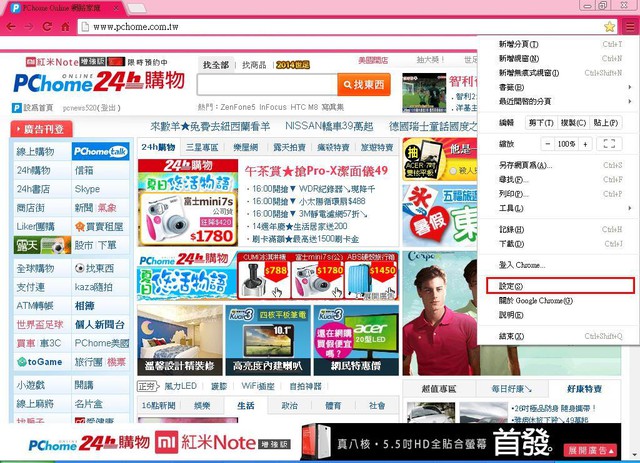Click the PChome 24h購物 logo

tap(99, 81)
